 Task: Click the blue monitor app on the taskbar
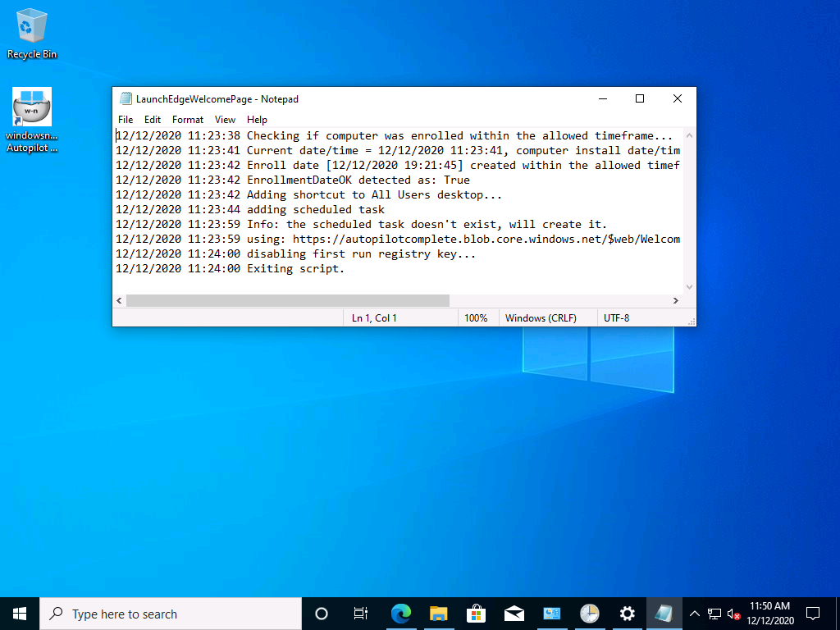click(x=552, y=614)
